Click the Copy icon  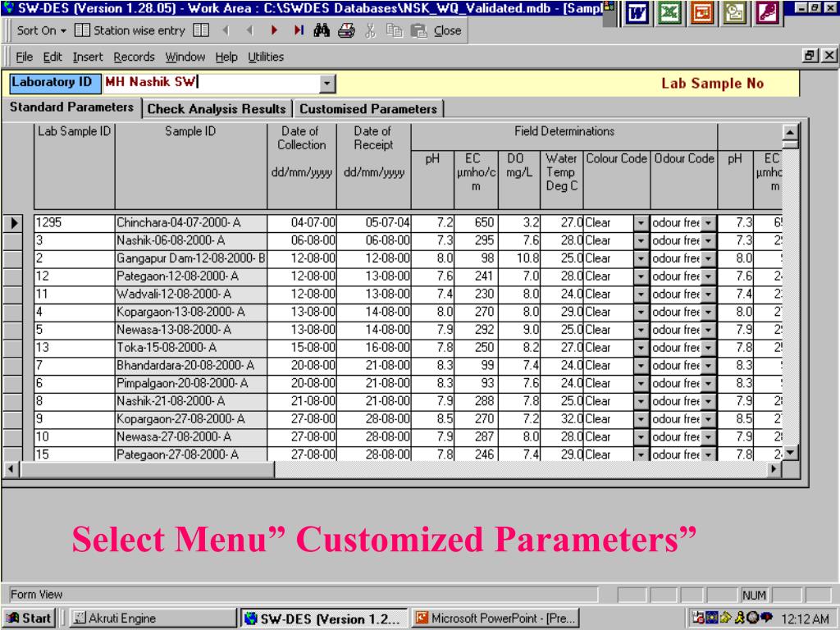[x=395, y=30]
